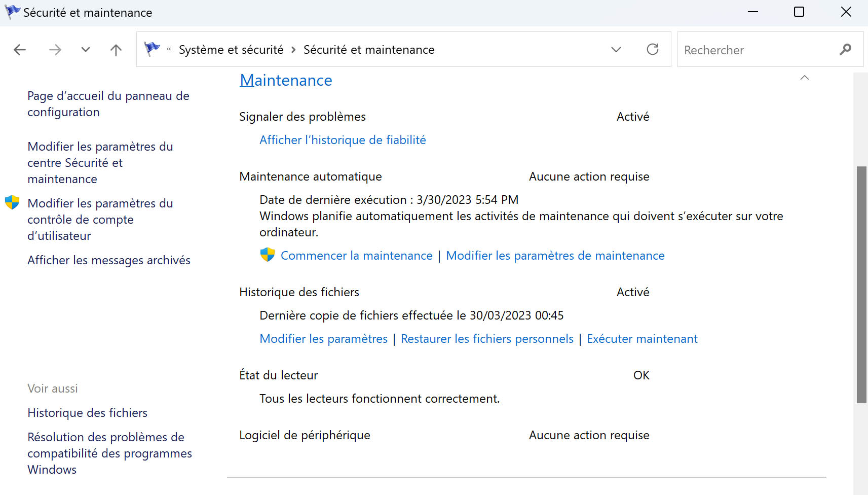Image resolution: width=868 pixels, height=495 pixels.
Task: Click the window title flag icon
Action: pos(12,12)
